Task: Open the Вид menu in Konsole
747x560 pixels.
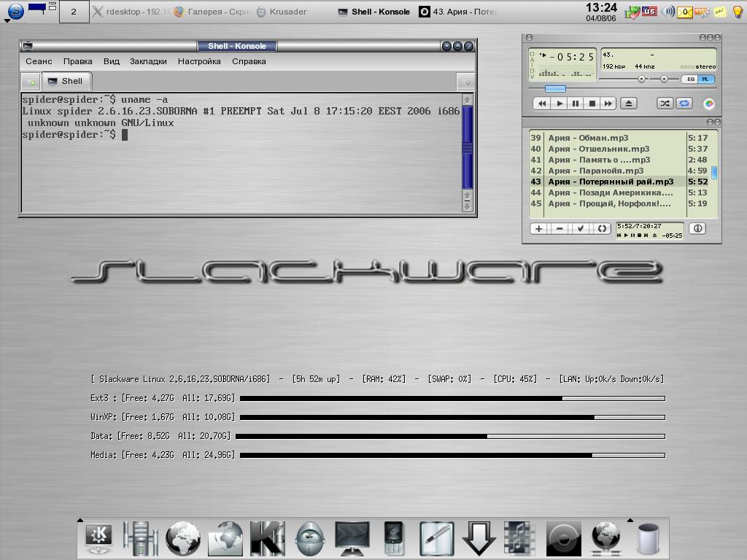Action: click(112, 61)
